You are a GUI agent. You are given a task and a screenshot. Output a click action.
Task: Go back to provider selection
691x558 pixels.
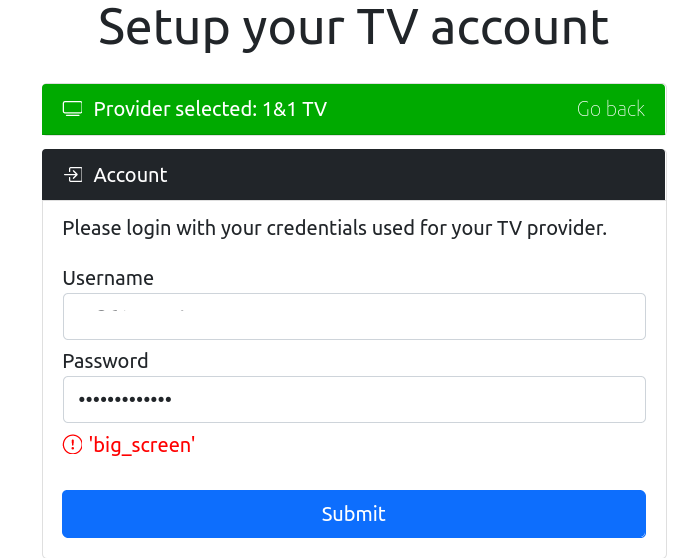pyautogui.click(x=611, y=109)
